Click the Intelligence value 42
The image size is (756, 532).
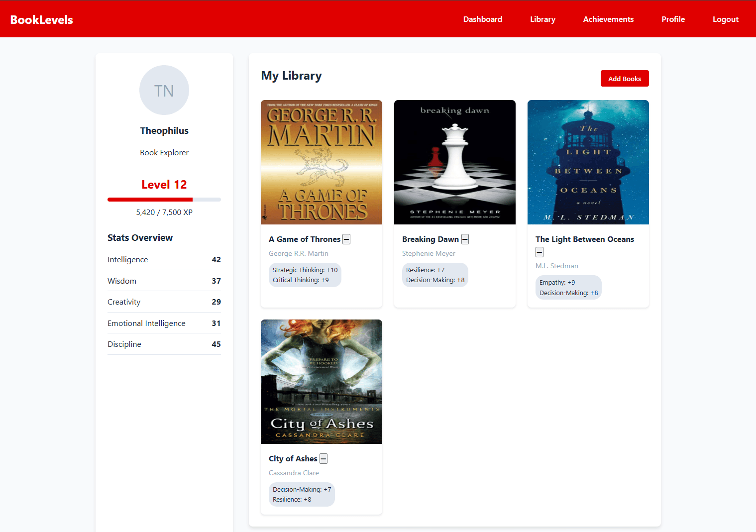pyautogui.click(x=216, y=260)
